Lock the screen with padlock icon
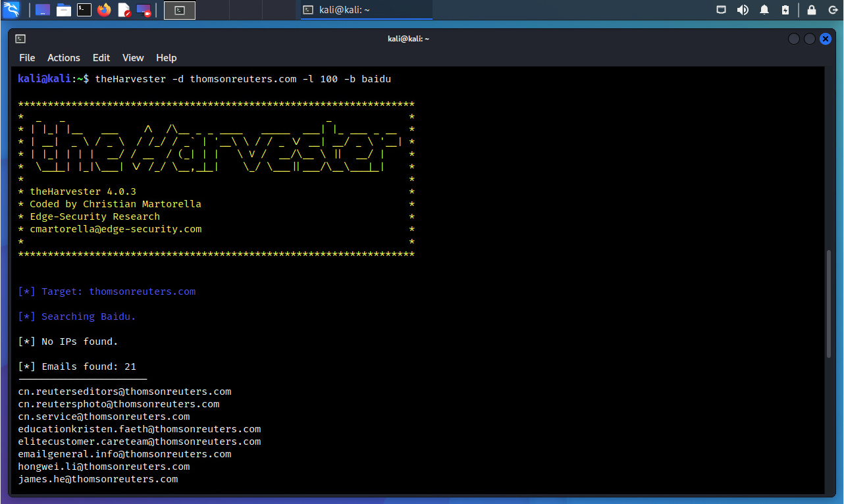 pyautogui.click(x=812, y=10)
